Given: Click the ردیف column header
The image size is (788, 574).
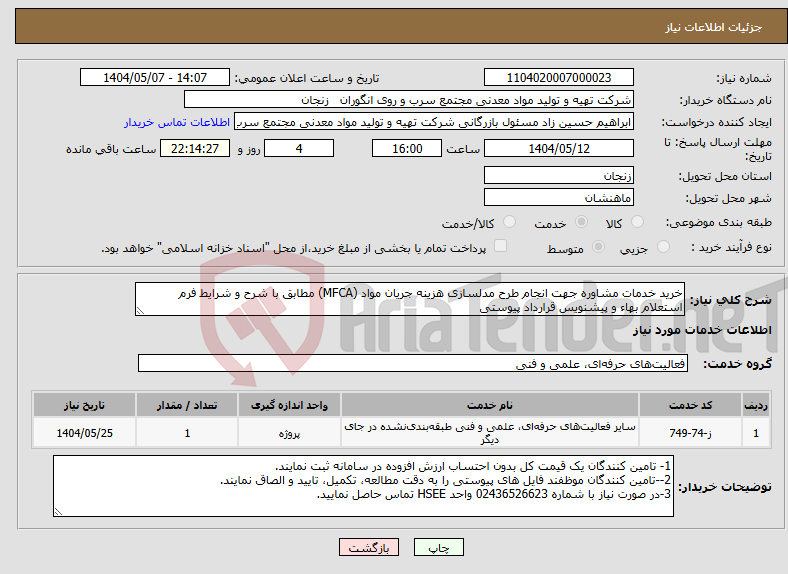Looking at the screenshot, I should [756, 405].
